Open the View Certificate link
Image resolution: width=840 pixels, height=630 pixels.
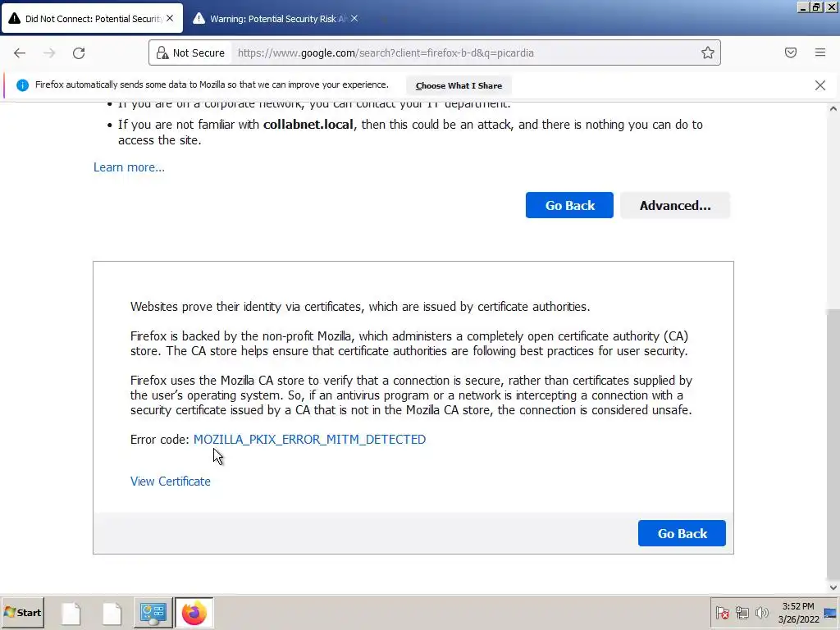pos(171,481)
